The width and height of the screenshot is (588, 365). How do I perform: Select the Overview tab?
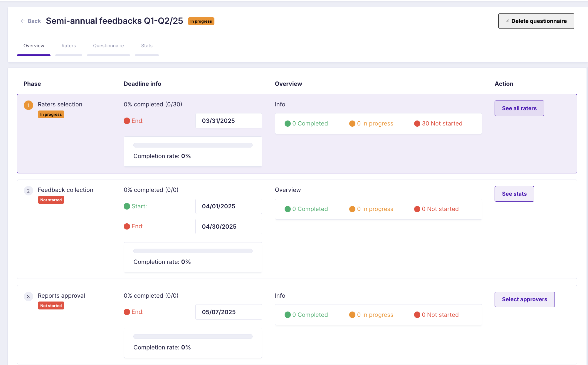[x=34, y=46]
